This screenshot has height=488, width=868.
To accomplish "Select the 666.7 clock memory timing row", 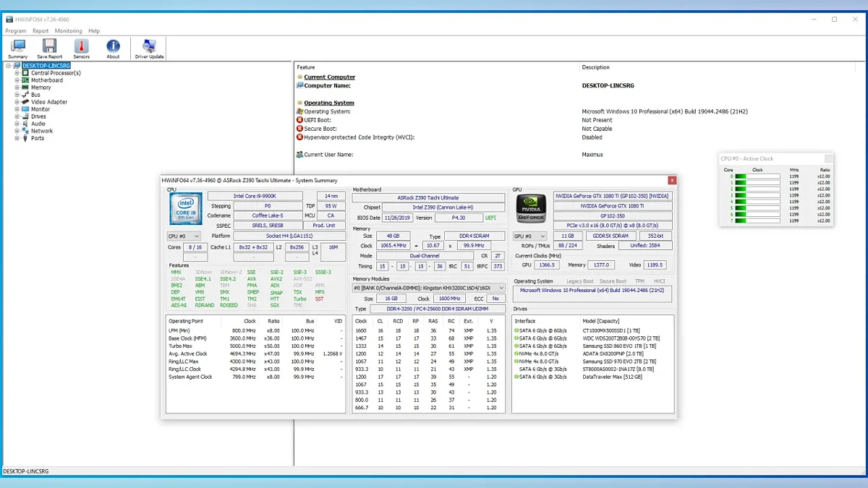I will pyautogui.click(x=429, y=408).
